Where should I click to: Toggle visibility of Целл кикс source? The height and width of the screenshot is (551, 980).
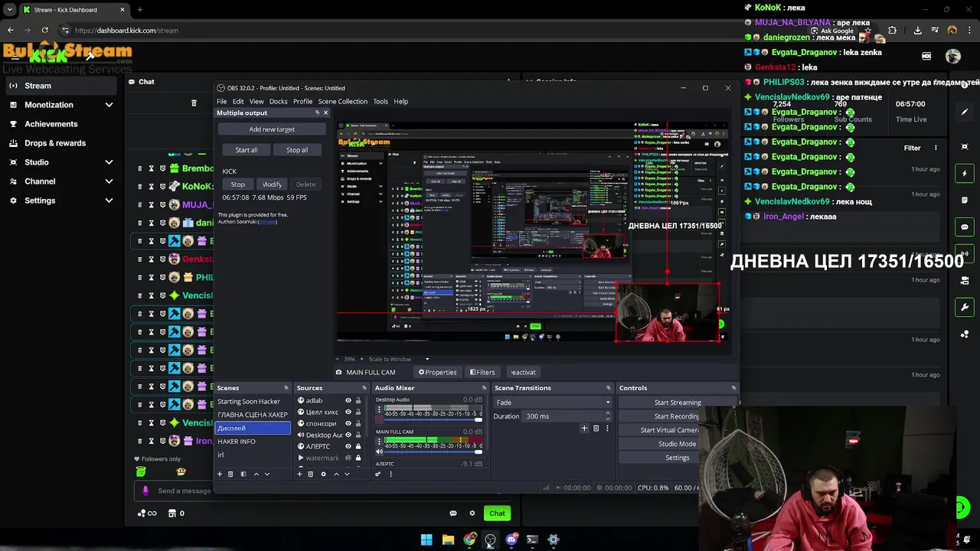pos(348,412)
